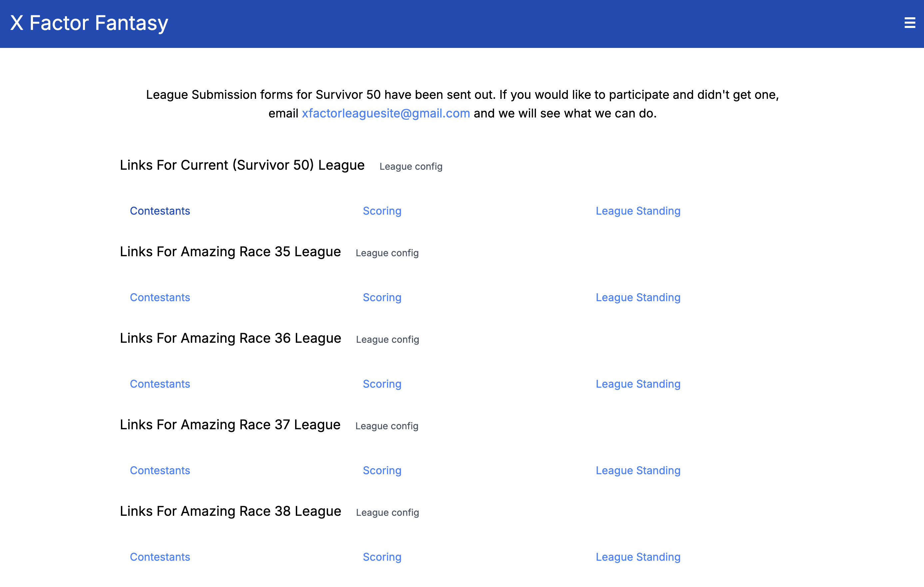This screenshot has height=587, width=924.
Task: View League Standing for Survivor 50
Action: click(x=638, y=211)
